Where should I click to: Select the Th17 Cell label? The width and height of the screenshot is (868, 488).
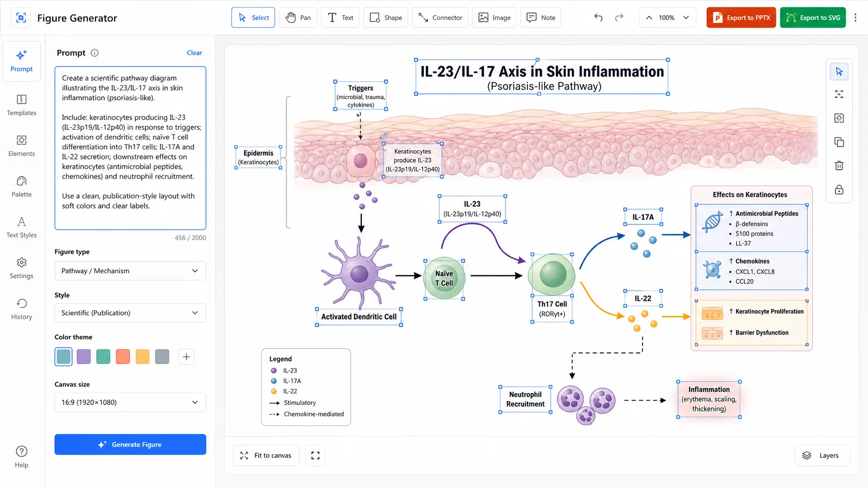(552, 309)
